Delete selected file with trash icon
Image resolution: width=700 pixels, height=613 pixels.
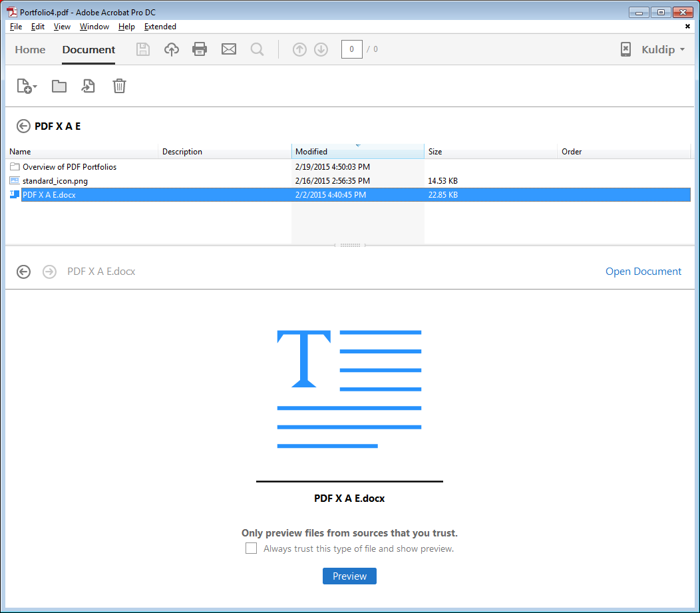(x=119, y=86)
